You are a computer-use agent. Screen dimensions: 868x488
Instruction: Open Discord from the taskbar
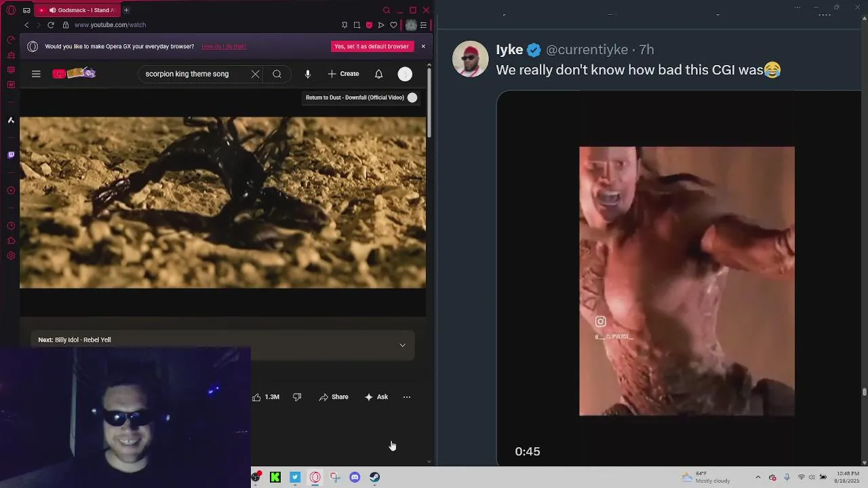coord(355,477)
